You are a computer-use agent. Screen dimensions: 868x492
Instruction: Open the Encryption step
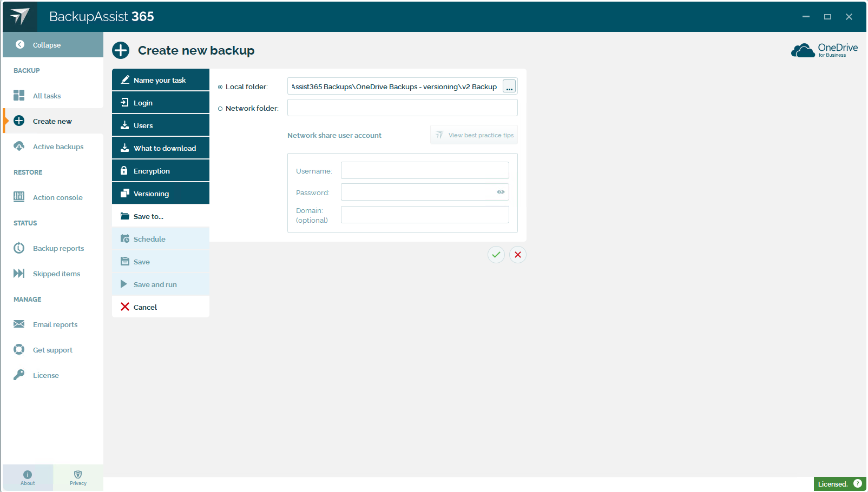coord(161,170)
